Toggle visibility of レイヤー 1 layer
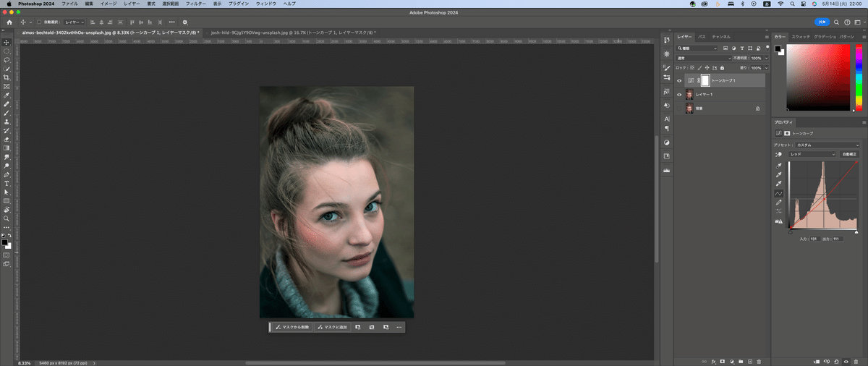868x366 pixels. click(x=678, y=95)
